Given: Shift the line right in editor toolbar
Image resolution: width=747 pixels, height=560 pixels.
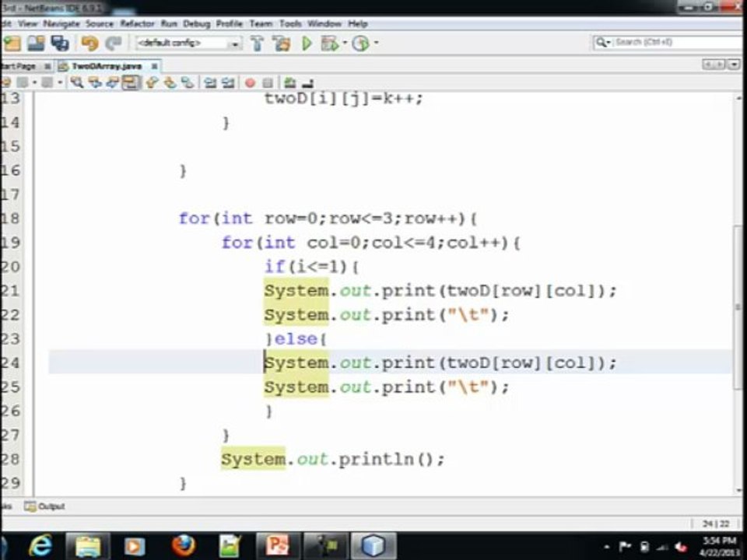Looking at the screenshot, I should (x=228, y=82).
